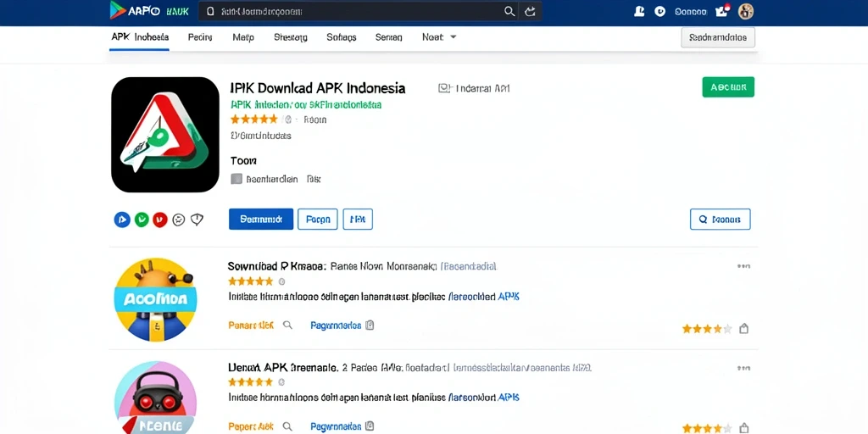Click magnifier icon next to Panars 4&K
868x434 pixels.
[287, 325]
